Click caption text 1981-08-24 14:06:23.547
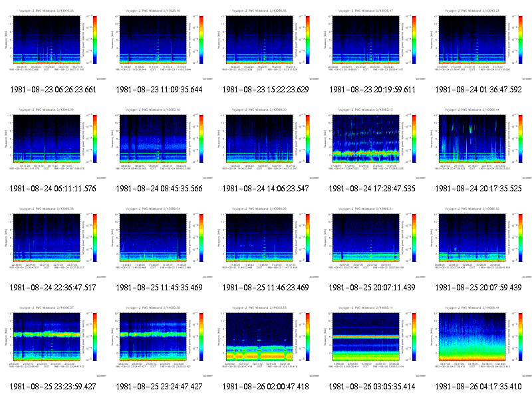The height and width of the screenshot is (396, 532). [265, 189]
